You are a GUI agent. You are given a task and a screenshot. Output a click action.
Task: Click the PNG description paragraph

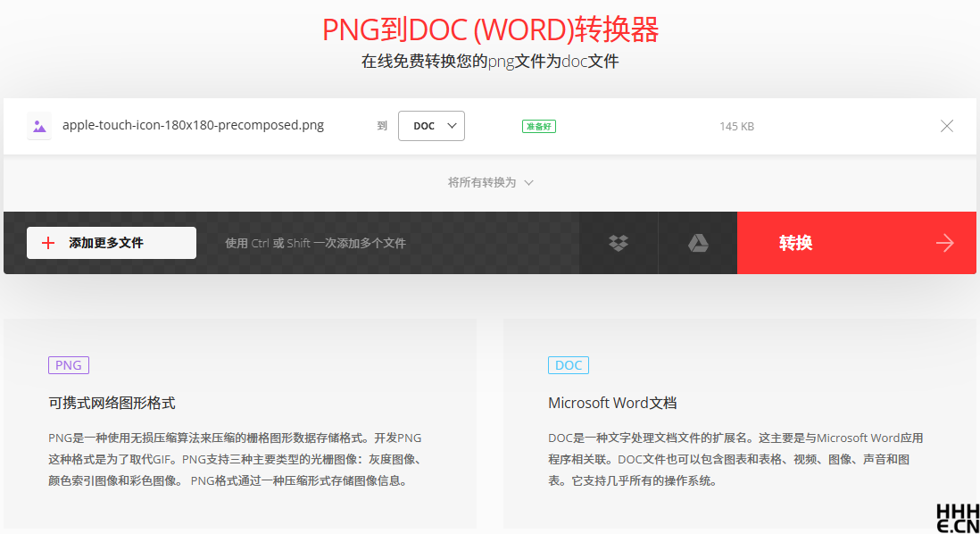pos(237,459)
